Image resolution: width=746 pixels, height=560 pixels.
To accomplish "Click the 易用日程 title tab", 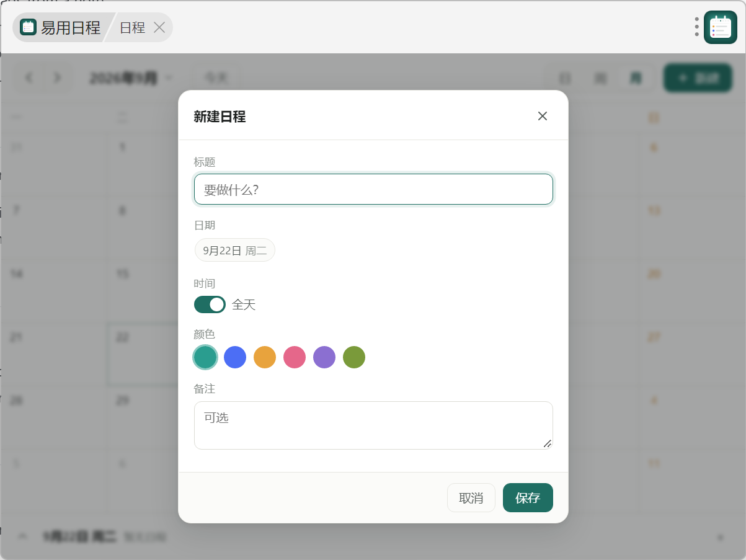I will (x=70, y=27).
